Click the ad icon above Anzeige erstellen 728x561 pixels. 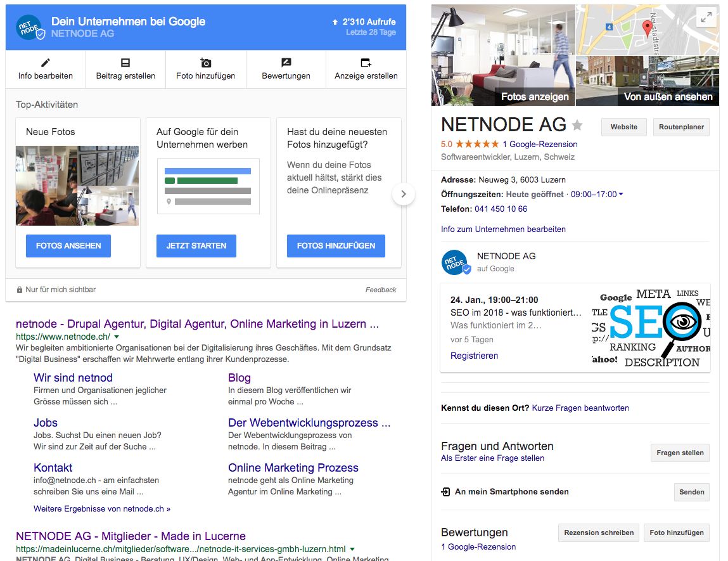pyautogui.click(x=366, y=63)
